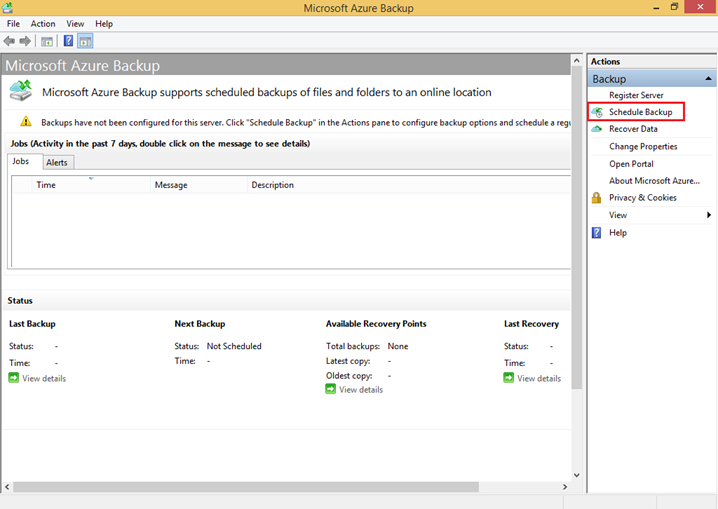Viewport: 718px width, 509px height.
Task: Click the green arrow under Last Backup
Action: 14,378
